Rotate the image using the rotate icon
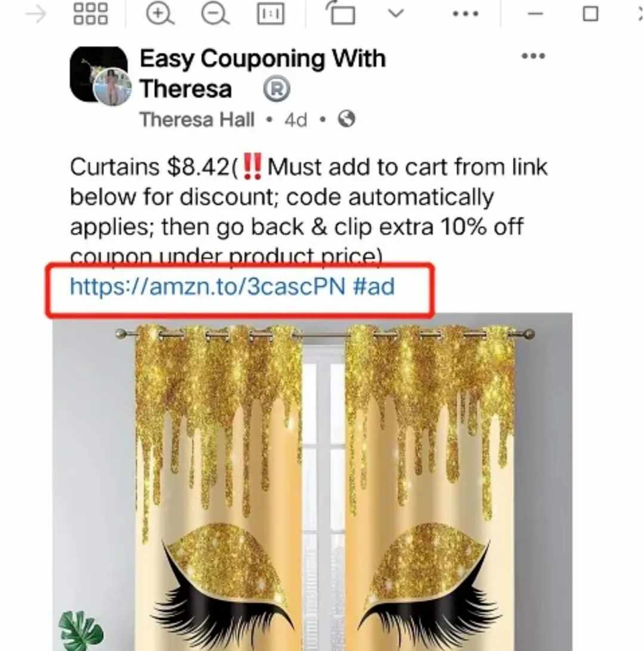This screenshot has height=651, width=644. tap(340, 13)
